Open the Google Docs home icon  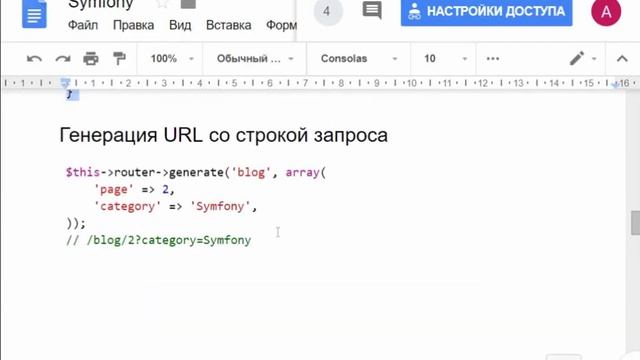(x=34, y=14)
